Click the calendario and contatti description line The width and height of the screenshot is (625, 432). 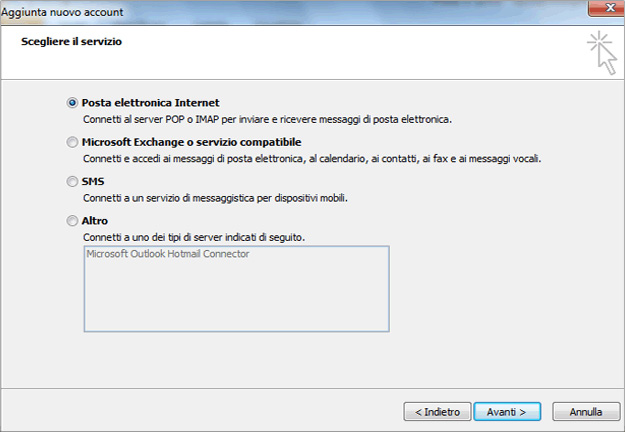pos(312,159)
